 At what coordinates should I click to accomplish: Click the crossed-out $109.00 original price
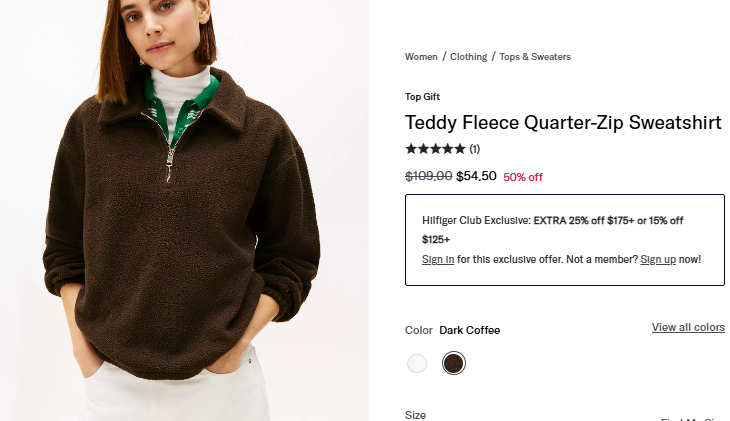[x=428, y=176]
